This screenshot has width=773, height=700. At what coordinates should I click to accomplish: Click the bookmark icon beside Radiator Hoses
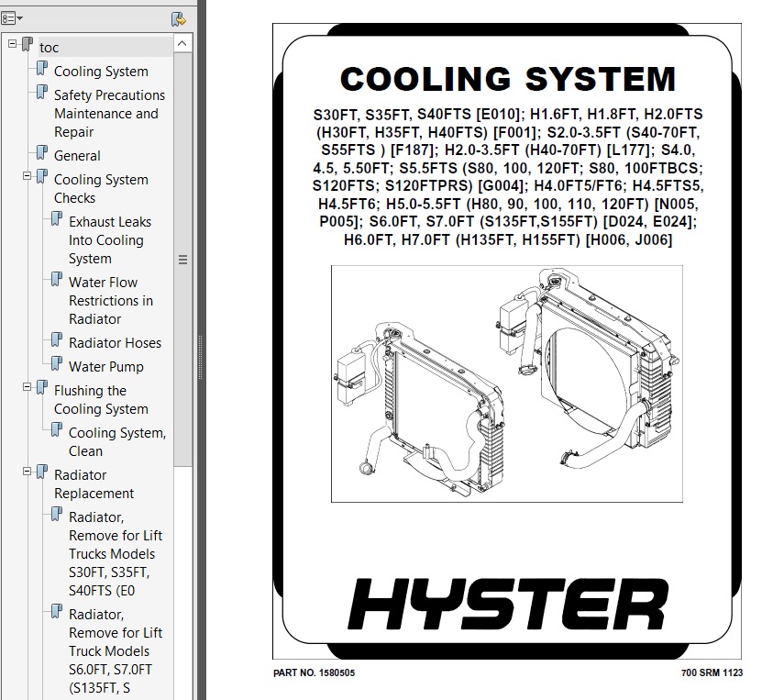click(57, 339)
